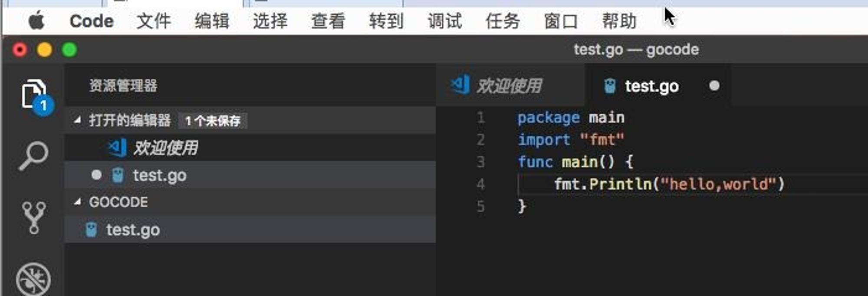Viewport: 868px width, 296px height.
Task: Open the 调试 menu
Action: click(445, 21)
